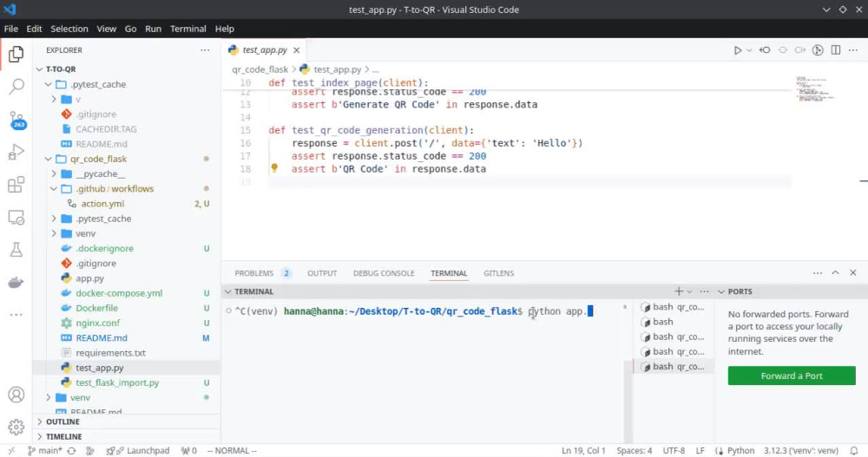Switch to the DEBUG CONSOLE tab
The height and width of the screenshot is (457, 868).
pos(384,273)
